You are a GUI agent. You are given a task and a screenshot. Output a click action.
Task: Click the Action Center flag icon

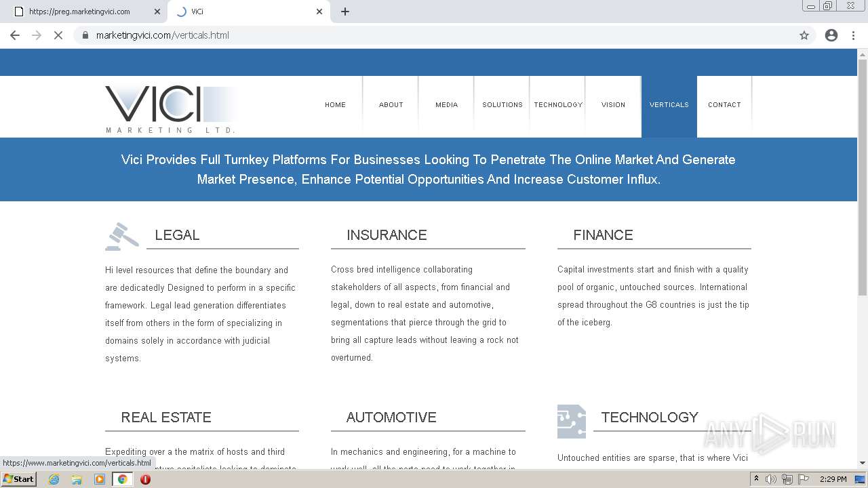click(804, 479)
